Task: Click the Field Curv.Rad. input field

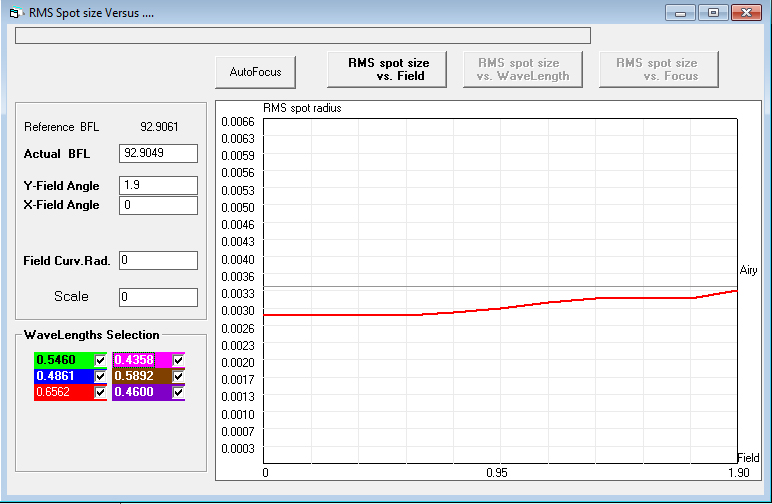Action: point(159,260)
